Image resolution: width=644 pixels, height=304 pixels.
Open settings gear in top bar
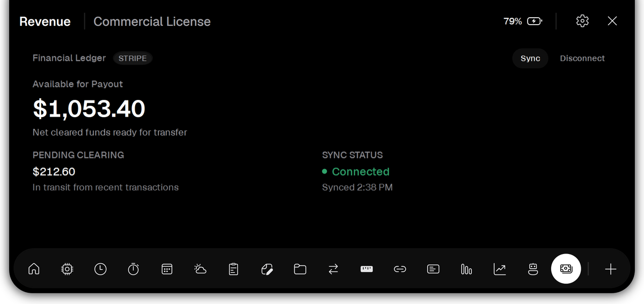tap(582, 21)
